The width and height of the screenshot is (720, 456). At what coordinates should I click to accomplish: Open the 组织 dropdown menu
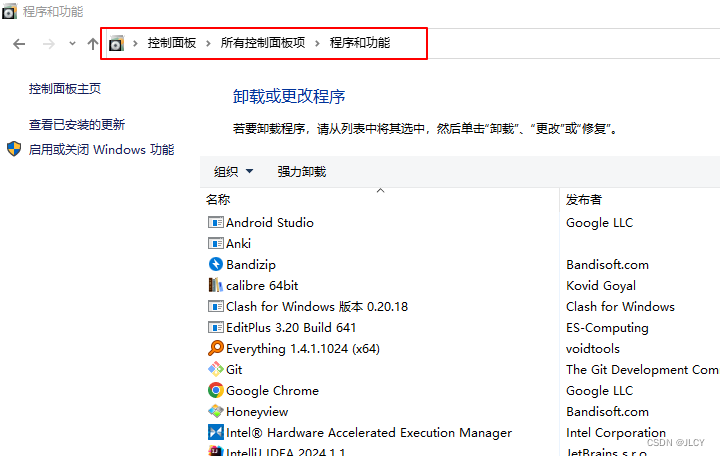[x=233, y=172]
